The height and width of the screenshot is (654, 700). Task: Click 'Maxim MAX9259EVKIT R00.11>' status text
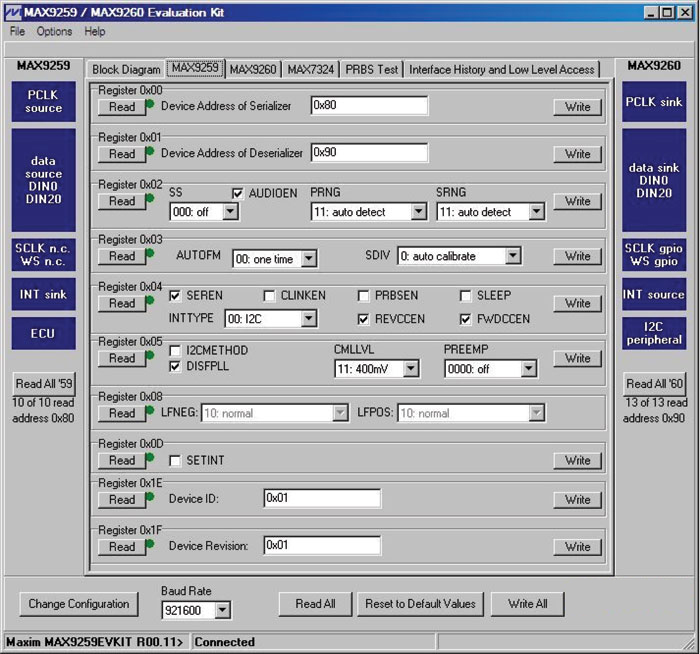click(95, 642)
